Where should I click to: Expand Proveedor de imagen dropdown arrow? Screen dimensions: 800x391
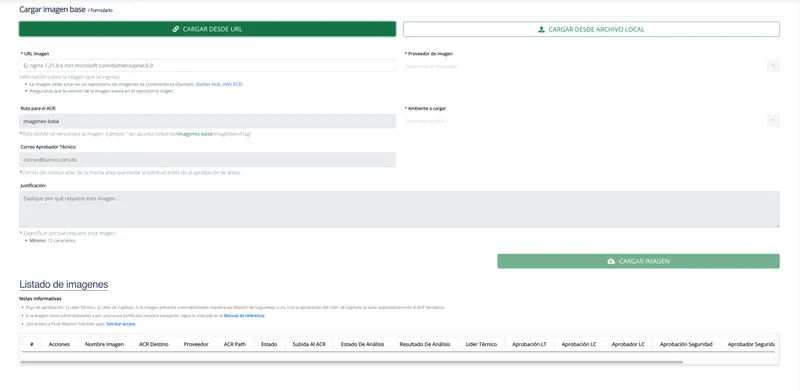pos(773,66)
